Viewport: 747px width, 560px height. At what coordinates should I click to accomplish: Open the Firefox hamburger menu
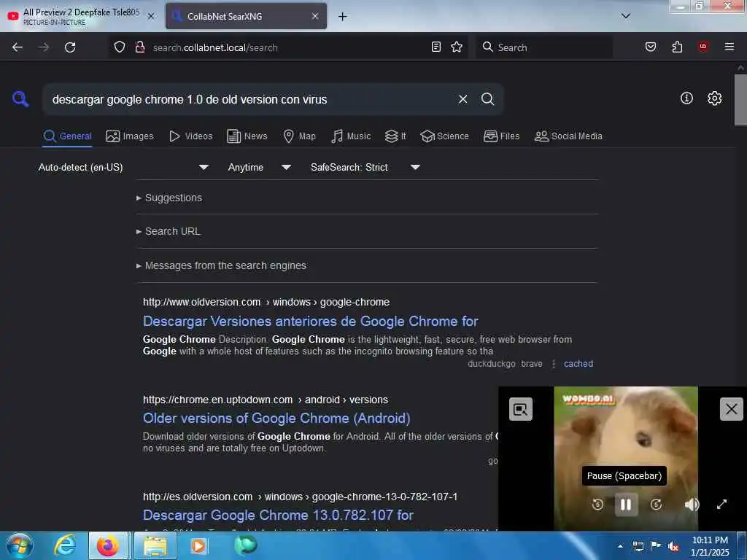pos(729,47)
